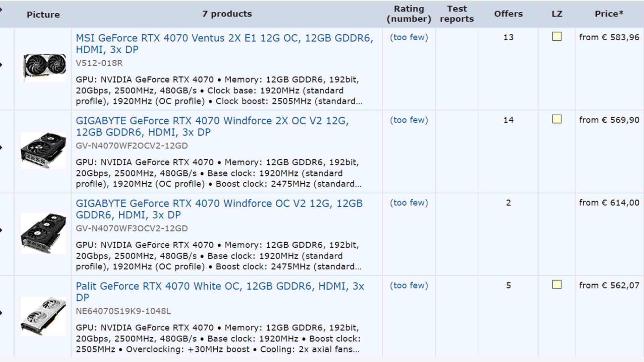Click model number 'GV-N4070WF3OCV2-12GD'
This screenshot has width=644, height=362.
[132, 229]
